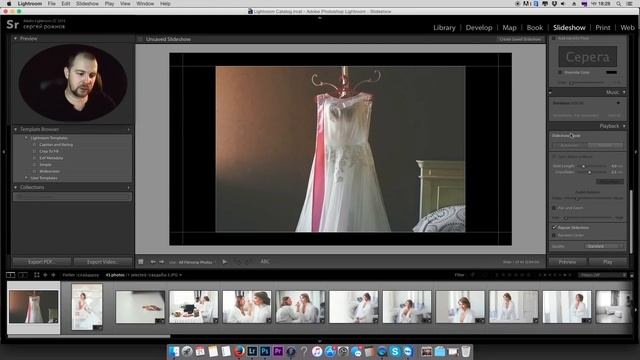The image size is (640, 360).
Task: Go forward using filmstrip forward arrow
Action: coord(53,275)
